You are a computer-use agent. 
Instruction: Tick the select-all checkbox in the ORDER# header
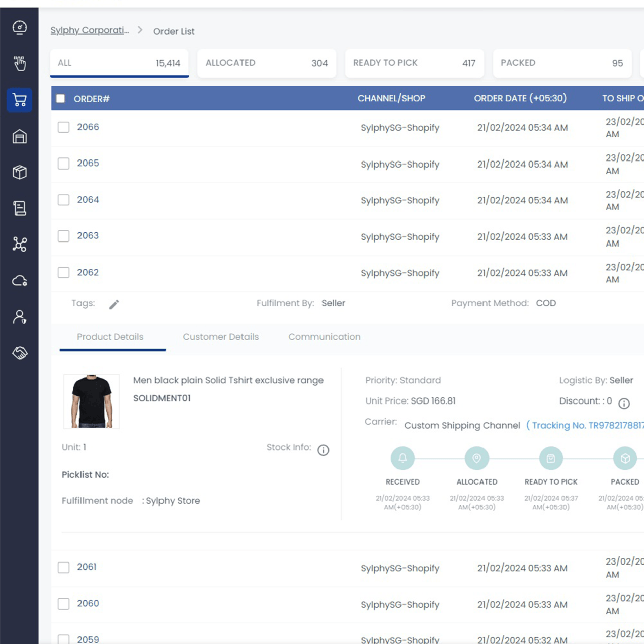tap(61, 99)
